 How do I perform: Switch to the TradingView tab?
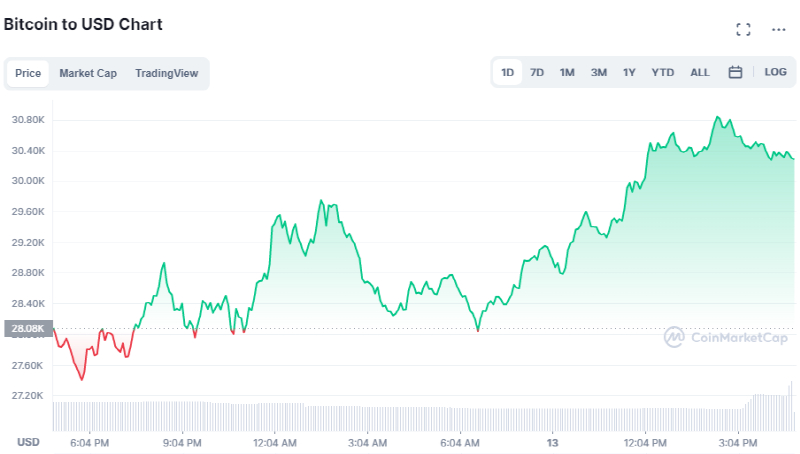[166, 73]
